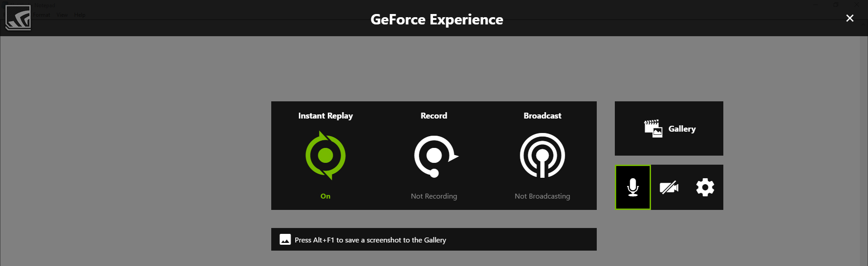
Task: Click the green Instant Replay circular arrows icon
Action: [325, 156]
